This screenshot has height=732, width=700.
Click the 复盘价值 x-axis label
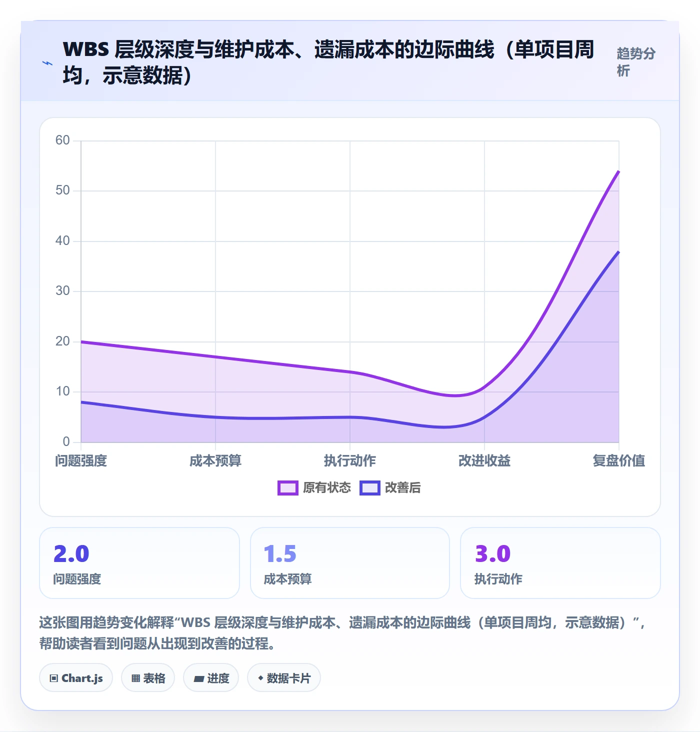click(619, 460)
